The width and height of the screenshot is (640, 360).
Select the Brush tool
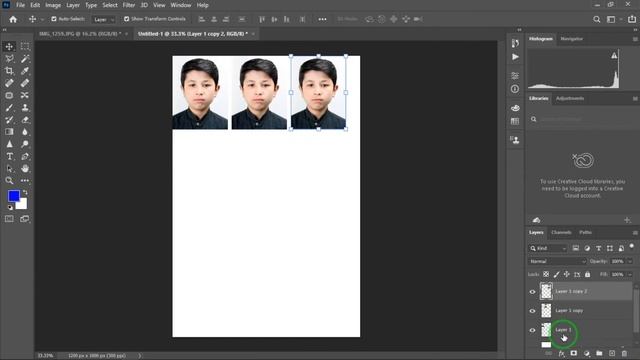pos(9,107)
